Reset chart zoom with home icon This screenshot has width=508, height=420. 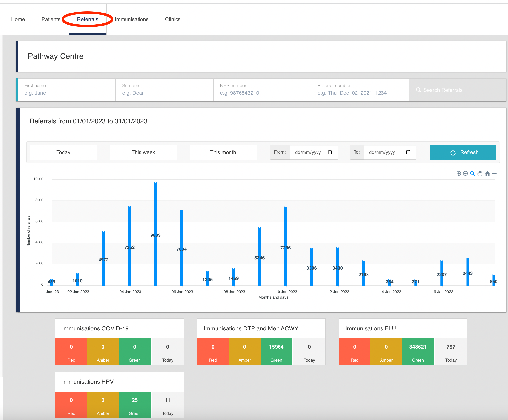(487, 174)
